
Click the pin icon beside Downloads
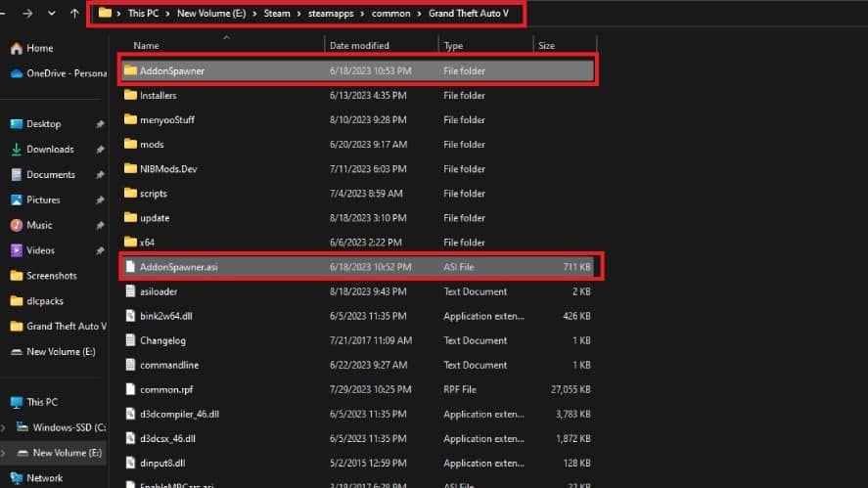click(x=100, y=150)
